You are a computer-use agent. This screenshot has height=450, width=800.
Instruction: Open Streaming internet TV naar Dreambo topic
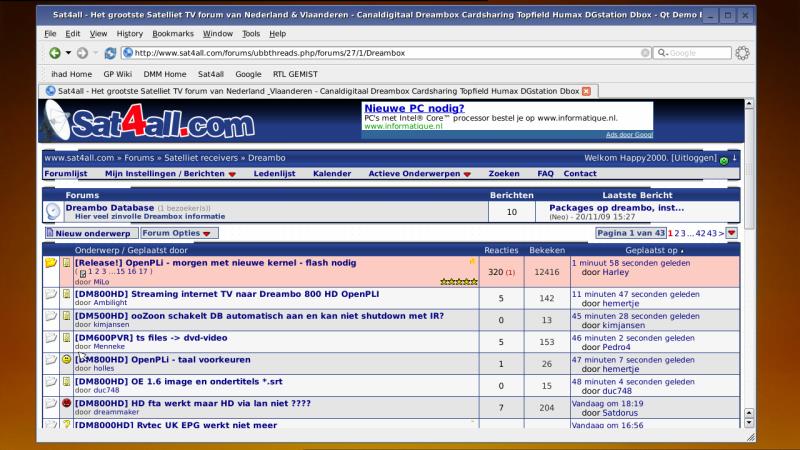click(x=227, y=294)
